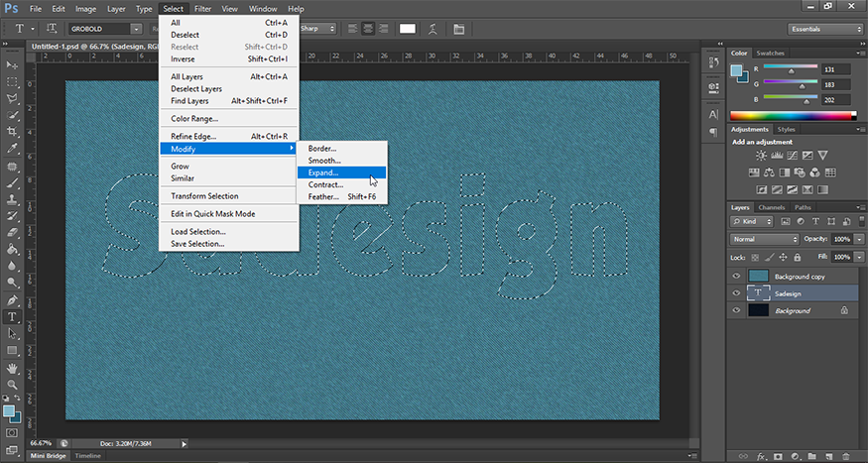
Task: Click the Background copy layer thumbnail
Action: click(759, 276)
